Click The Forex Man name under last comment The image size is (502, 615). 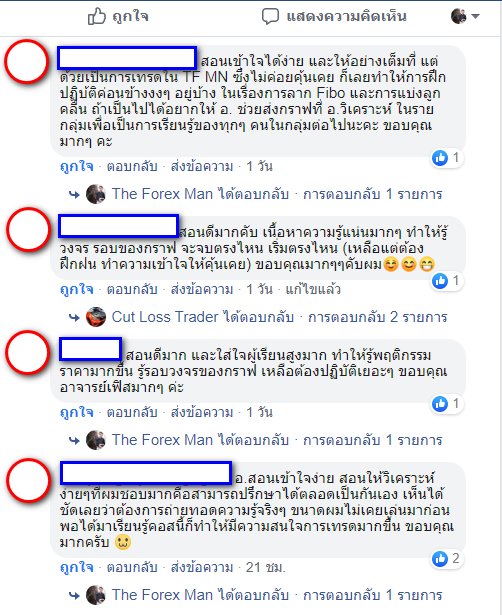(162, 595)
